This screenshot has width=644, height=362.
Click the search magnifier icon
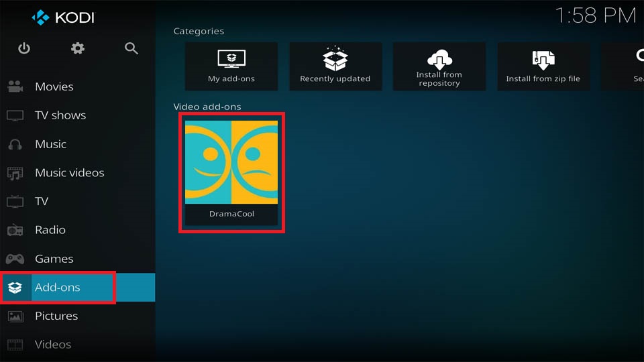tap(131, 48)
